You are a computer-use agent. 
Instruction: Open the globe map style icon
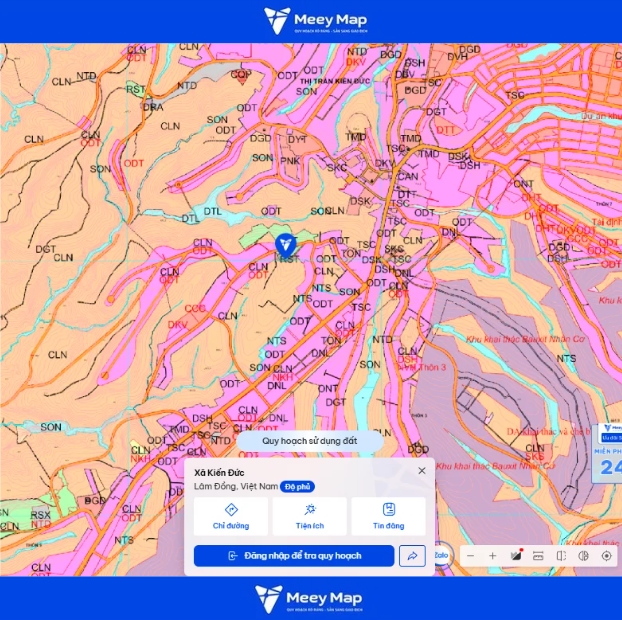(x=584, y=556)
